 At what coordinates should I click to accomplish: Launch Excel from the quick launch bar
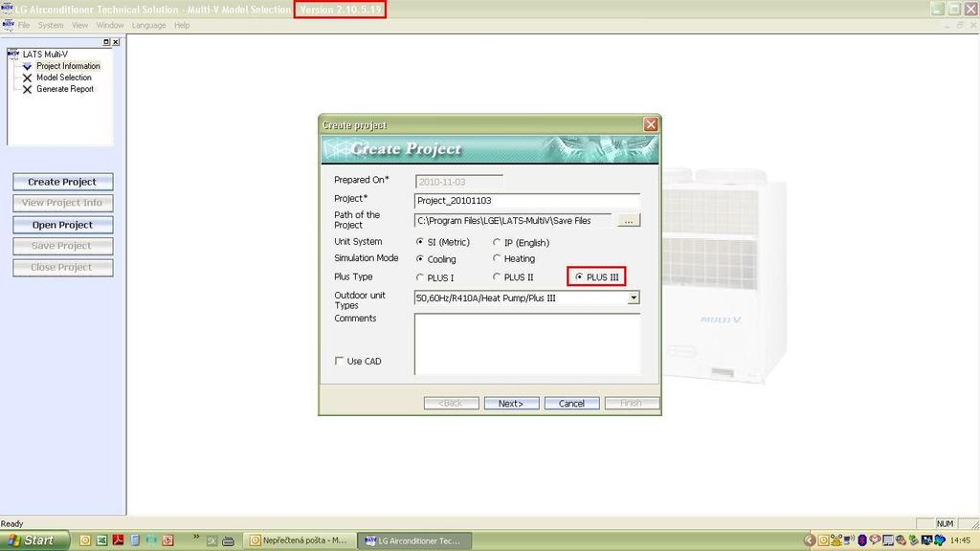point(101,540)
